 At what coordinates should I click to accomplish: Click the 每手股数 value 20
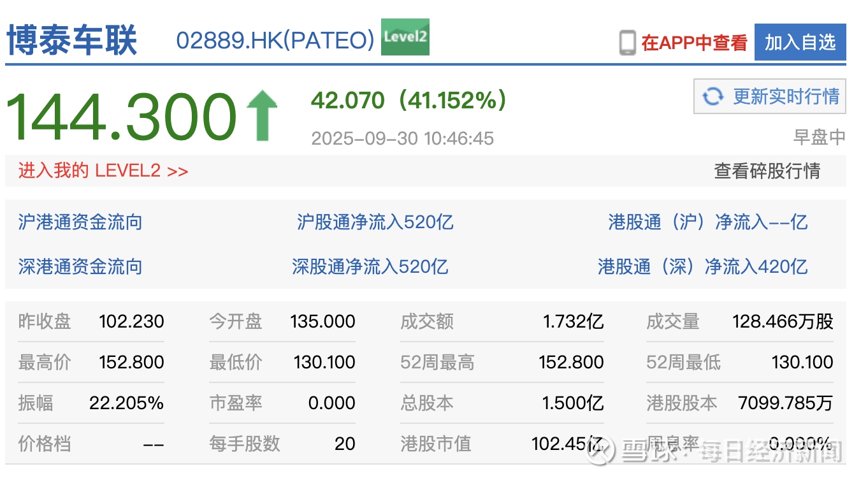point(345,444)
